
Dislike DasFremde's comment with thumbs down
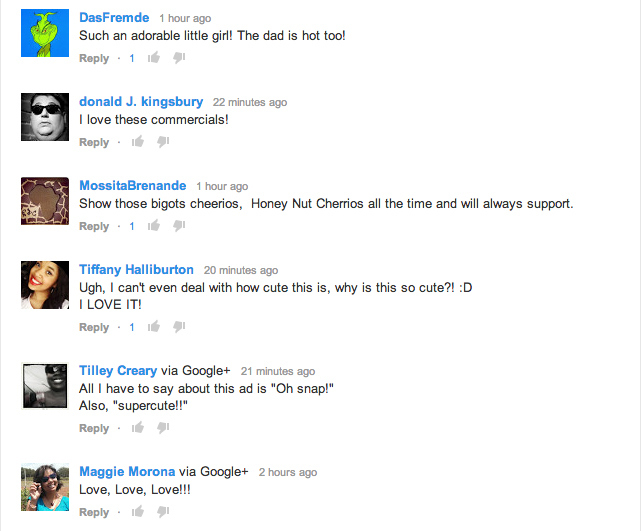(x=179, y=58)
